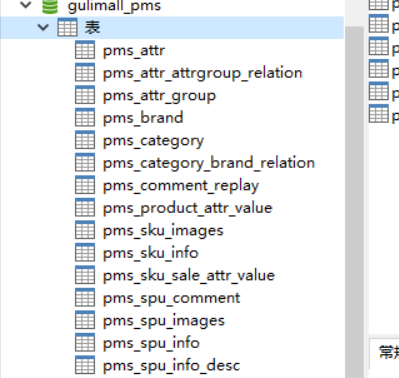Select the 表 tree row label
The height and width of the screenshot is (378, 399).
coord(92,27)
